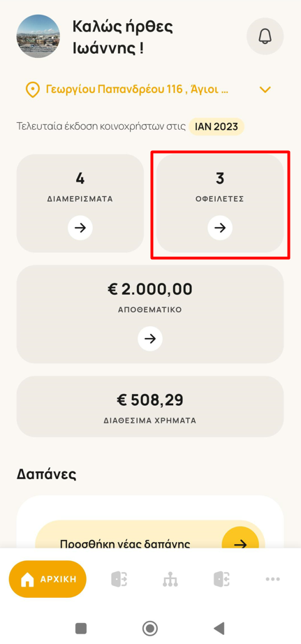Tap the Android recent apps square
Viewport: 301px width, 644px height.
81,629
